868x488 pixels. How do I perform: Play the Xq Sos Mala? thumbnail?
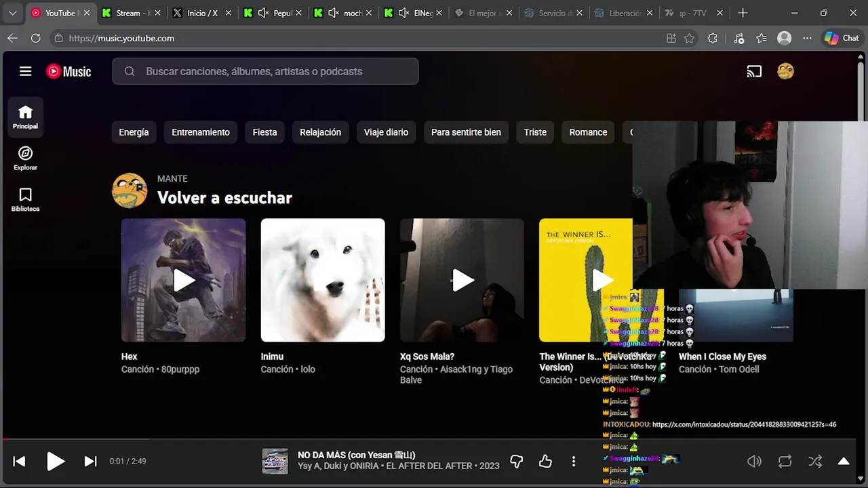click(x=462, y=280)
